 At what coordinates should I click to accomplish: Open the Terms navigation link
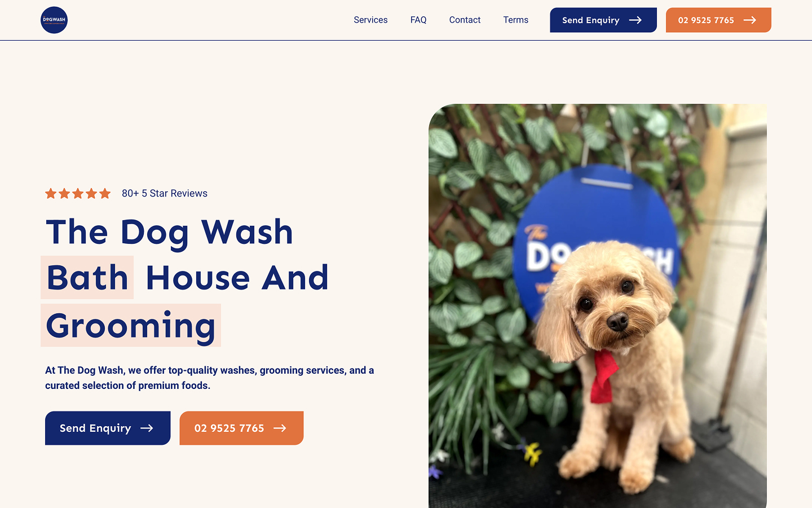516,20
